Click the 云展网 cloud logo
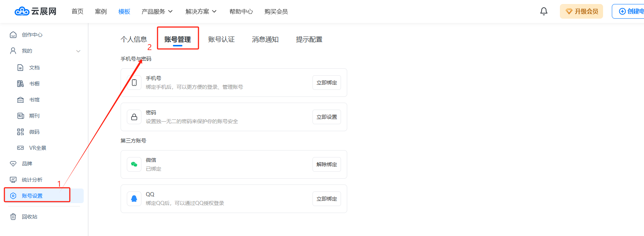644x236 pixels. click(35, 11)
